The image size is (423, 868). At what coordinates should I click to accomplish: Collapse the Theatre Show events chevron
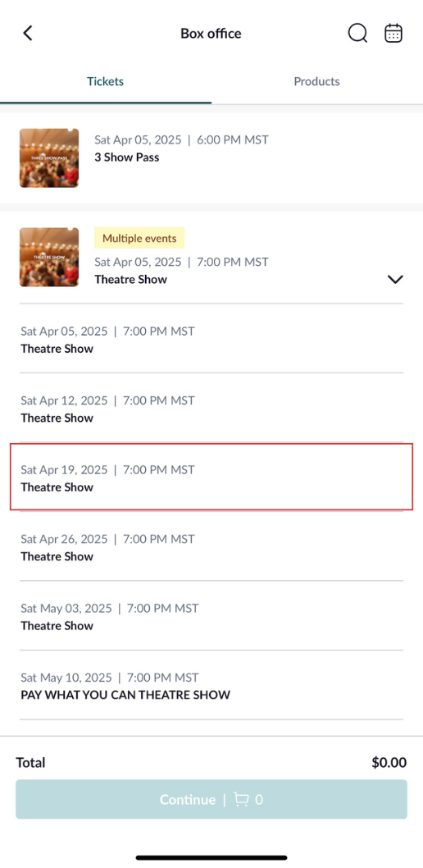tap(395, 280)
